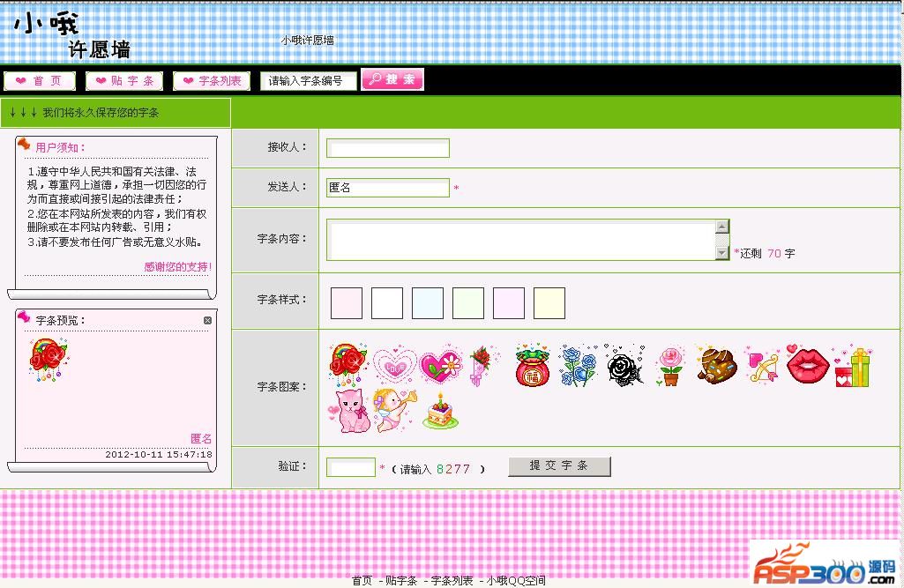The width and height of the screenshot is (904, 588).
Task: Click the 小哦许愿墙 site logo
Action: point(72,36)
